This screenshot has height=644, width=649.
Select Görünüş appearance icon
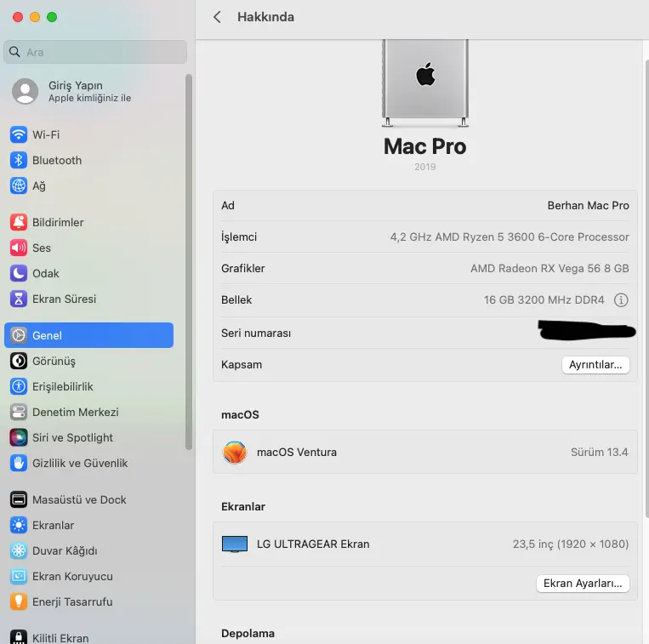tap(19, 361)
